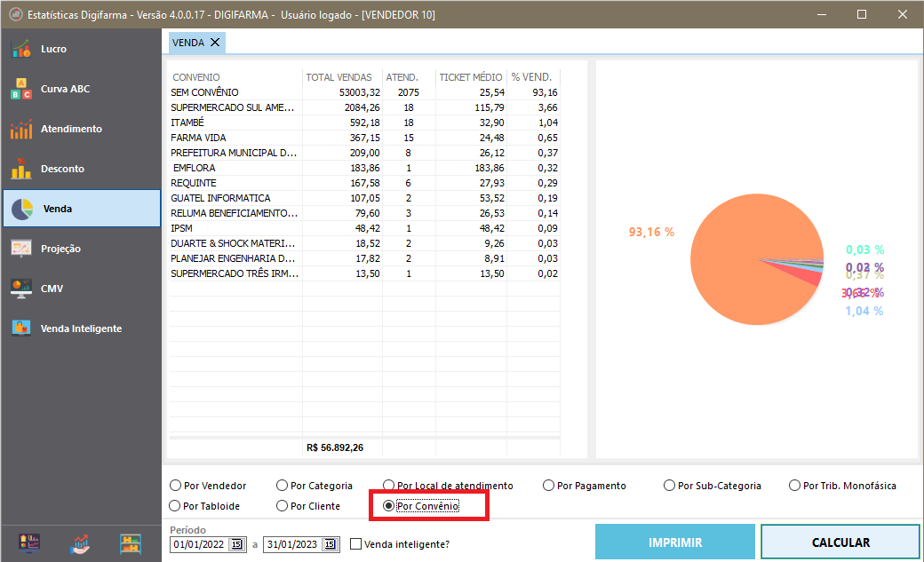This screenshot has width=924, height=562.
Task: Close the VENDA tab
Action: 215,42
